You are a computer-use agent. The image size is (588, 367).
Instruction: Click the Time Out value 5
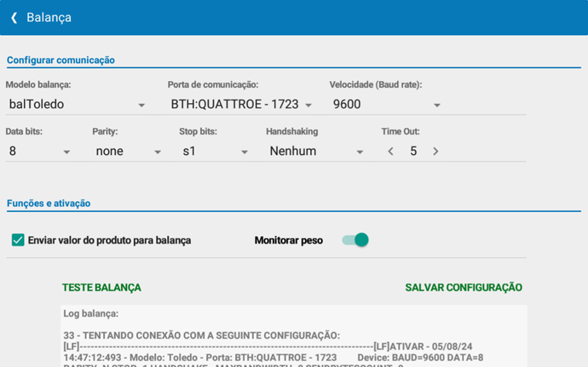point(413,151)
